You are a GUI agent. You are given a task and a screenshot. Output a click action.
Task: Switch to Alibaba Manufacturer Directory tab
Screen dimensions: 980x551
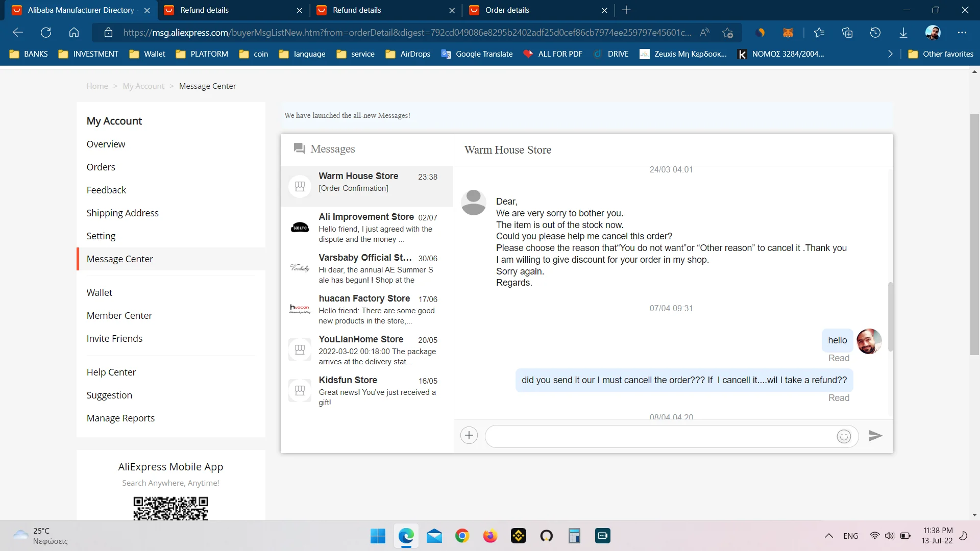coord(81,10)
